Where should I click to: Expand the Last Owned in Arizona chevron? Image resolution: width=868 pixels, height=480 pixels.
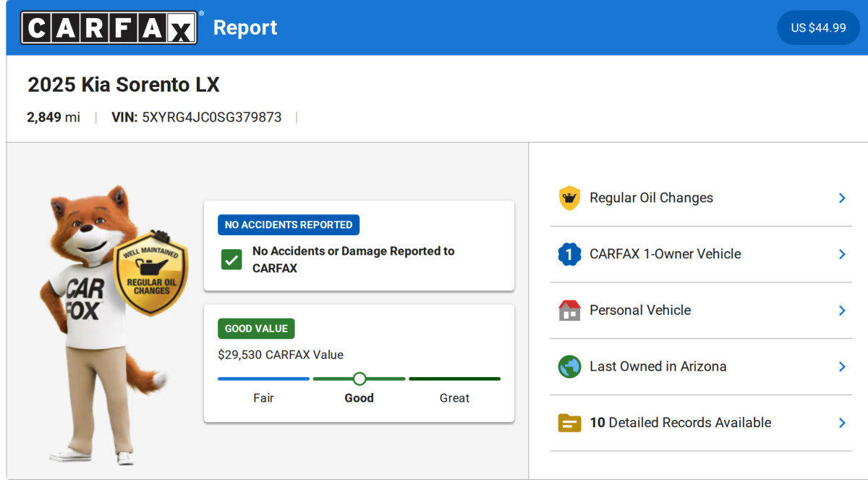pyautogui.click(x=842, y=366)
